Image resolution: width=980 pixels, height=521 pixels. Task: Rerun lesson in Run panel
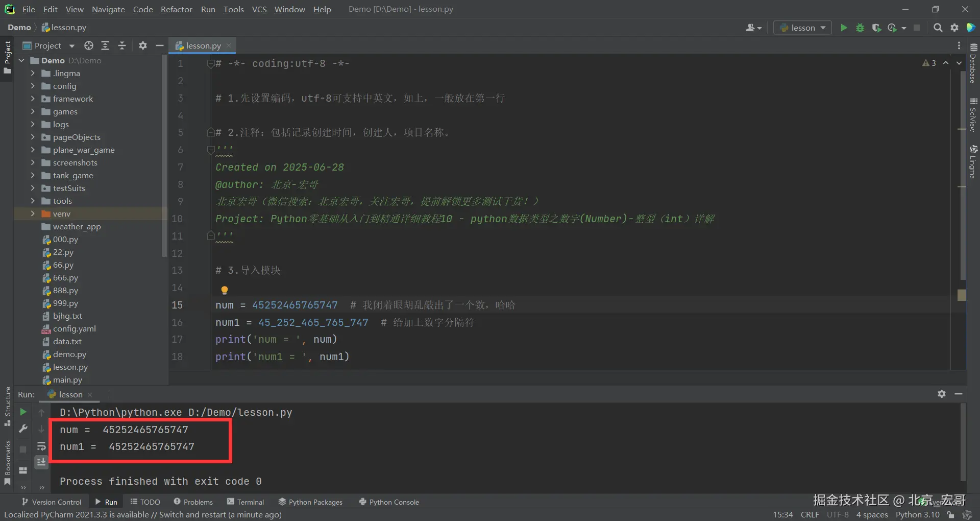click(23, 412)
